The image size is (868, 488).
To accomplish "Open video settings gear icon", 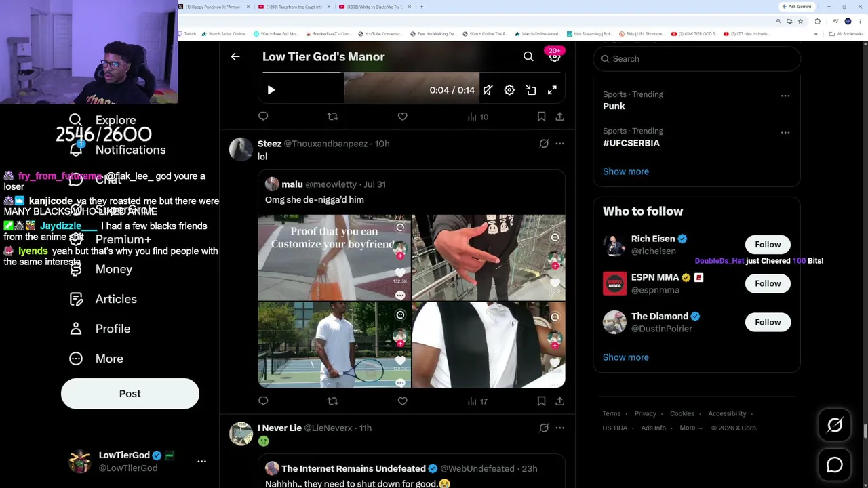I will (509, 90).
